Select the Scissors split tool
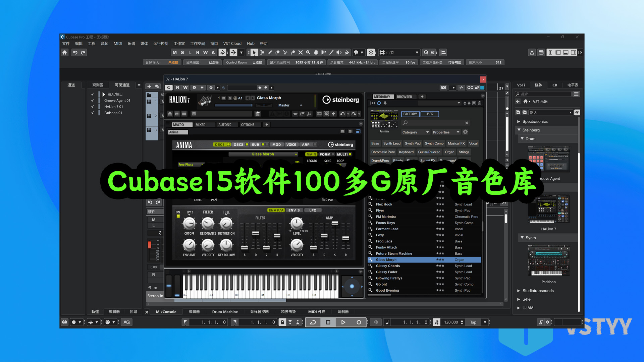 (285, 52)
